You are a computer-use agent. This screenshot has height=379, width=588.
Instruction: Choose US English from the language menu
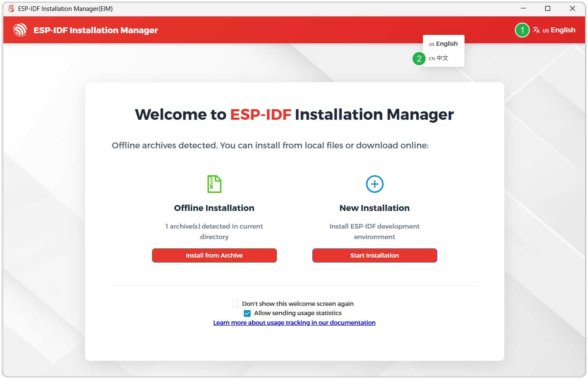click(443, 44)
